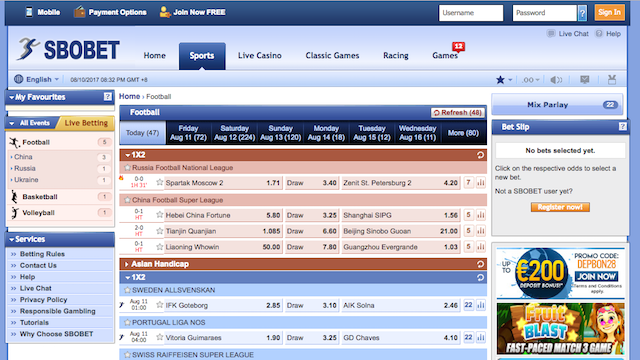Screen dimensions: 640x360
Task: Open statistics chart for Tianjin Quanjian match
Action: tap(481, 231)
